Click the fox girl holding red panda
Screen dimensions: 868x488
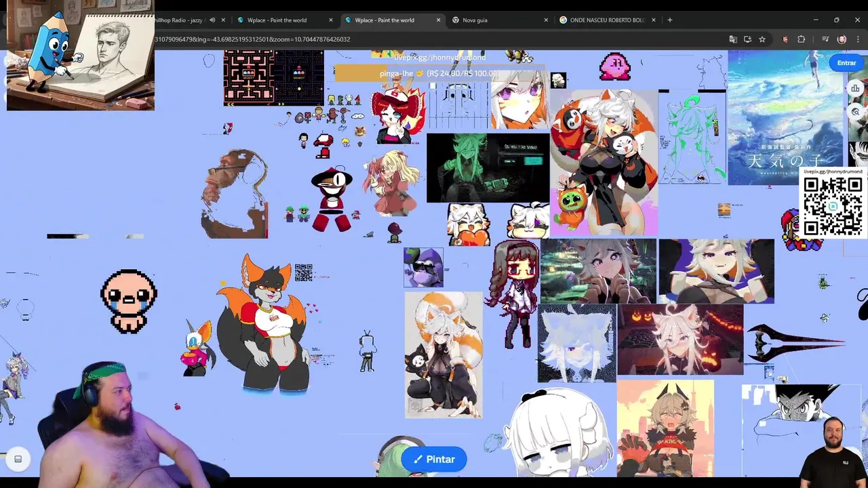[604, 163]
